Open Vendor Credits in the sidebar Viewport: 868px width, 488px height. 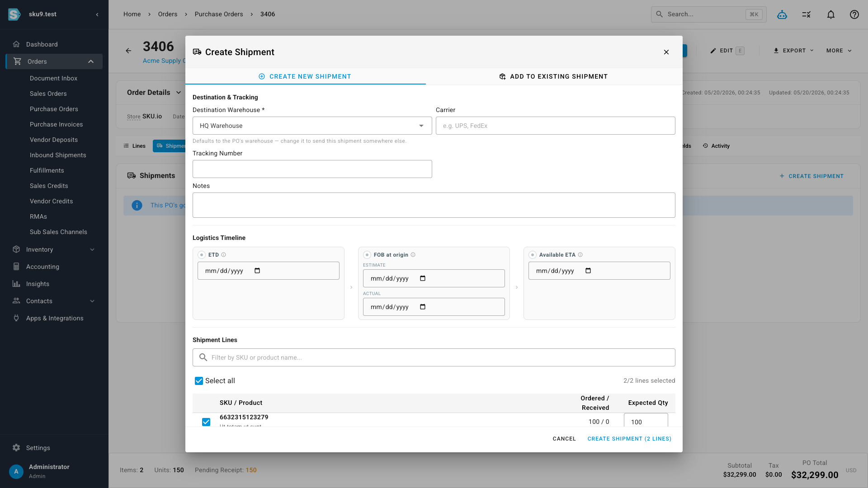(51, 201)
